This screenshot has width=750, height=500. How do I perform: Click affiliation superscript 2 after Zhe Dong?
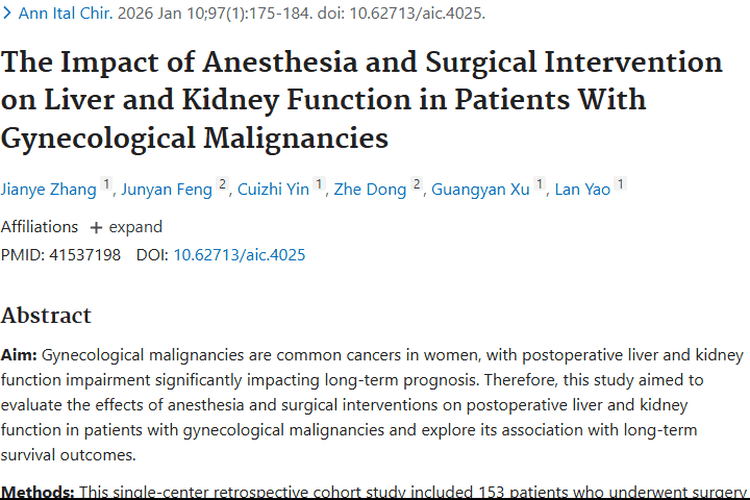(x=417, y=185)
